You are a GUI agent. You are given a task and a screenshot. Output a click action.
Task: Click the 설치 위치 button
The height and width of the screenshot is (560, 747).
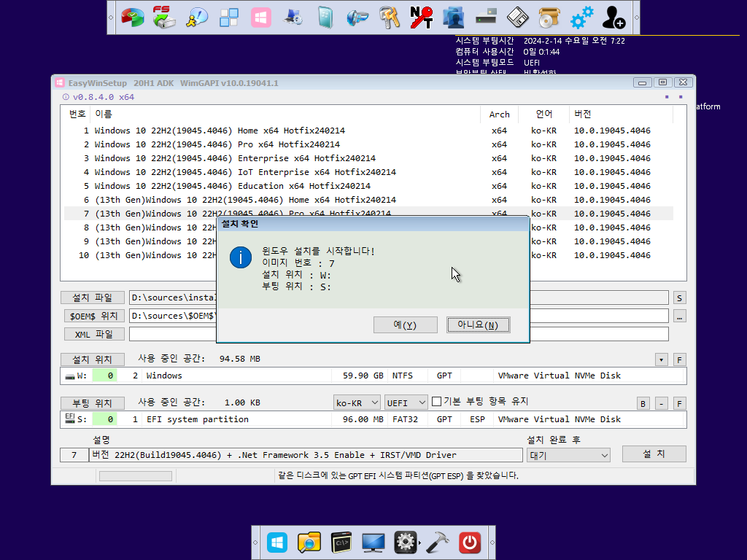click(93, 359)
